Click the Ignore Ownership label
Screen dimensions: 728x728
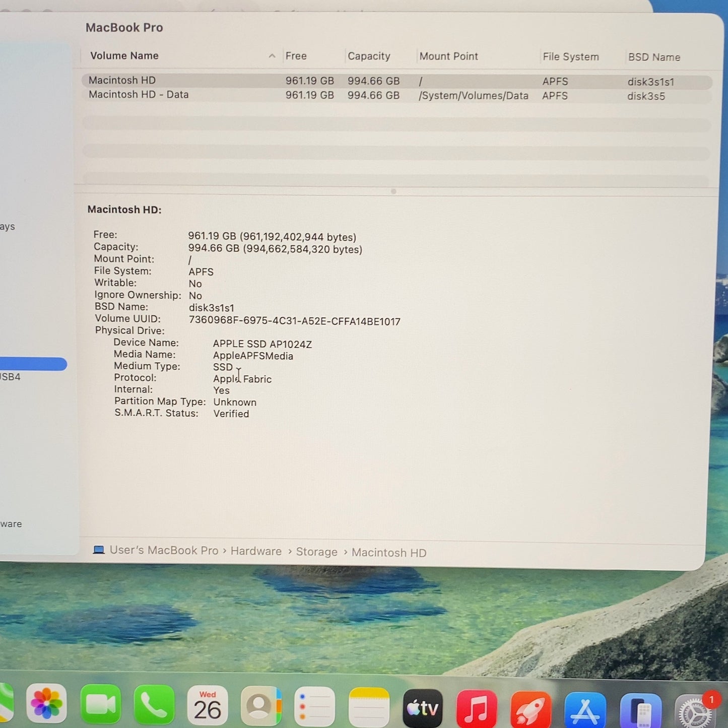coord(138,295)
